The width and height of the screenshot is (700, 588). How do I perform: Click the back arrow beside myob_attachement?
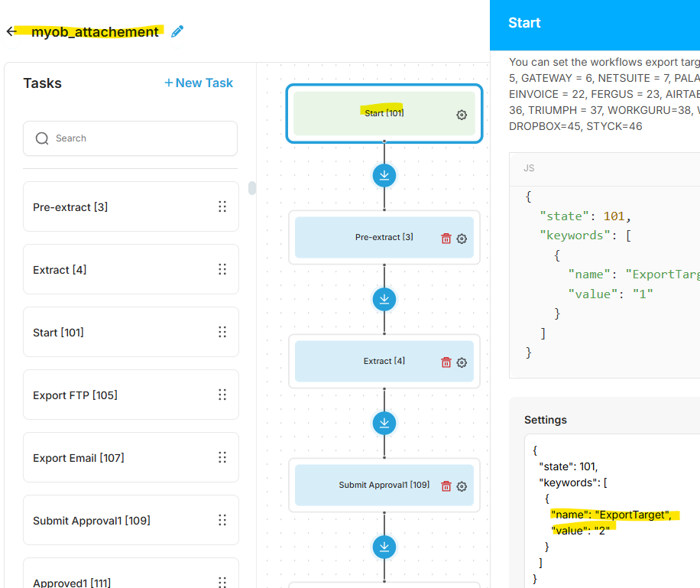(11, 31)
